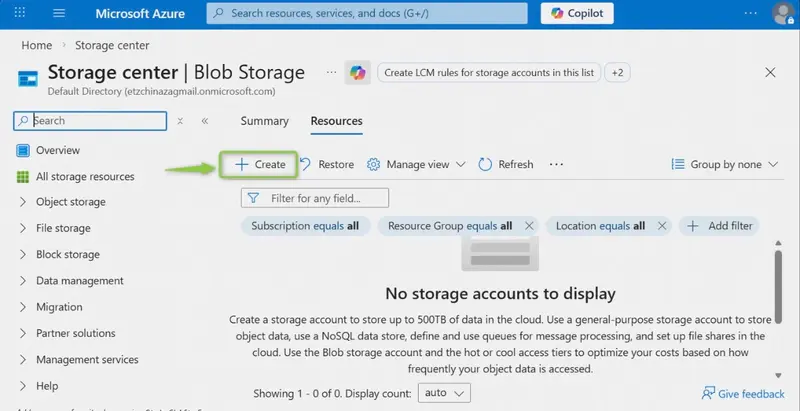Clear the sidebar search with X icon
The image size is (800, 411).
180,121
